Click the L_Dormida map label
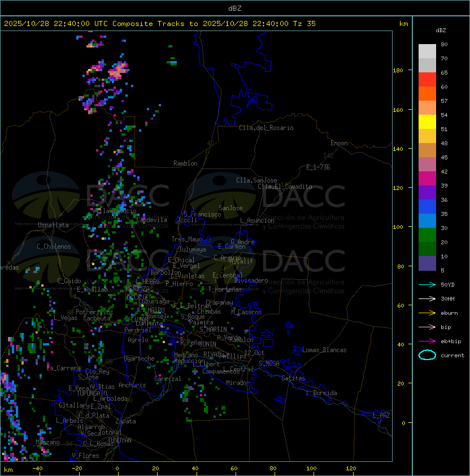The image size is (470, 476). click(x=321, y=393)
